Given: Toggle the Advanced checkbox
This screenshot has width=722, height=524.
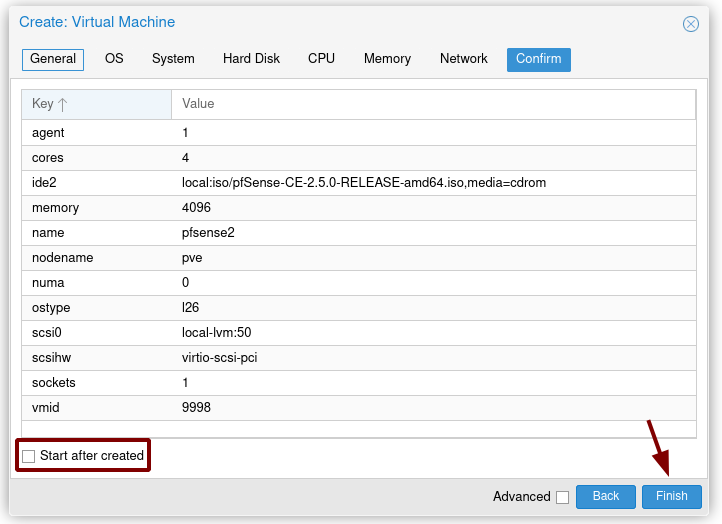Looking at the screenshot, I should [562, 497].
